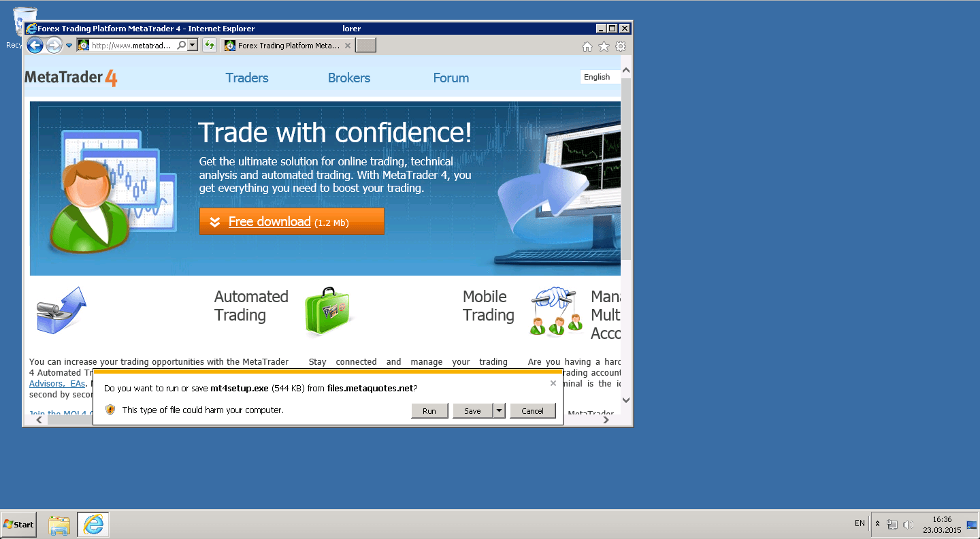Open the Brokers menu item
Image resolution: width=980 pixels, height=539 pixels.
(349, 78)
